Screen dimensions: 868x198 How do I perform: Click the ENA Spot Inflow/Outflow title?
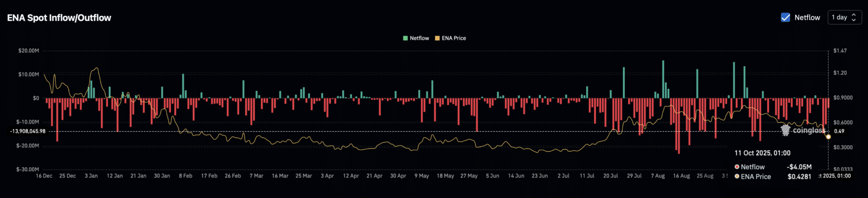pos(59,18)
